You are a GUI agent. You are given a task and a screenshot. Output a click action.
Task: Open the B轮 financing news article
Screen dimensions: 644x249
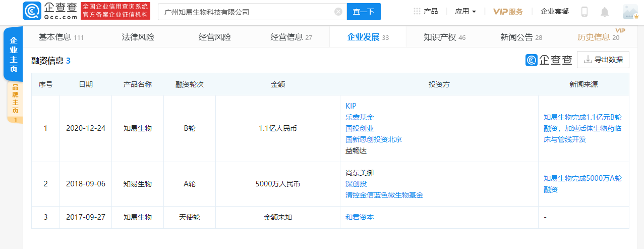point(582,128)
